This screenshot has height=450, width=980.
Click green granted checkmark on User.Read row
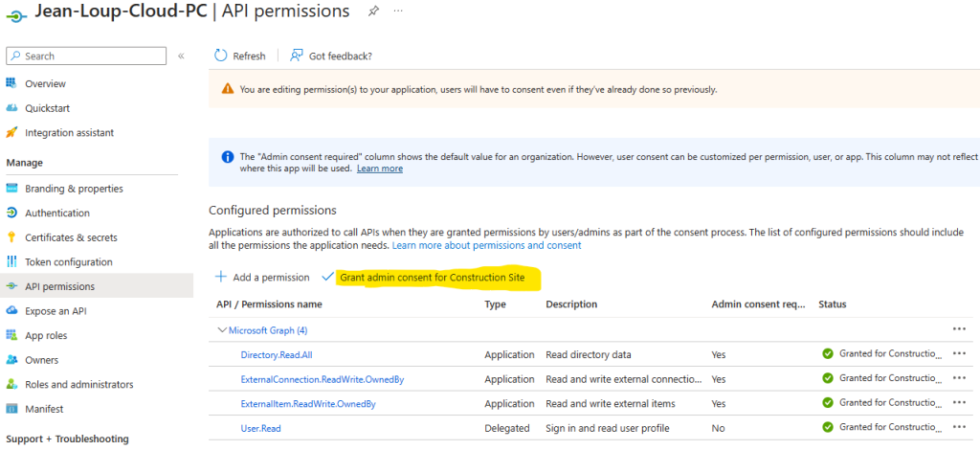coord(828,427)
